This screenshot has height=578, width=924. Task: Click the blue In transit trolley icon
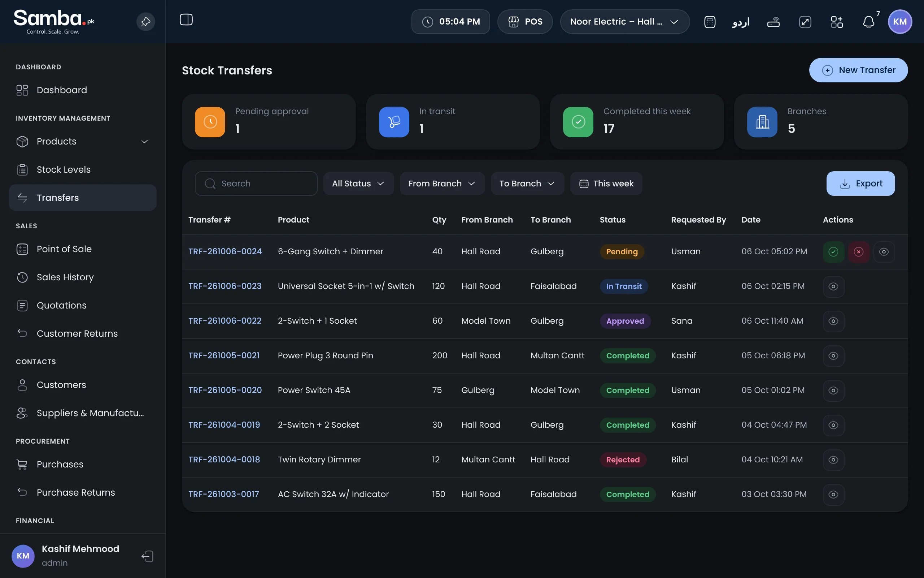(394, 122)
